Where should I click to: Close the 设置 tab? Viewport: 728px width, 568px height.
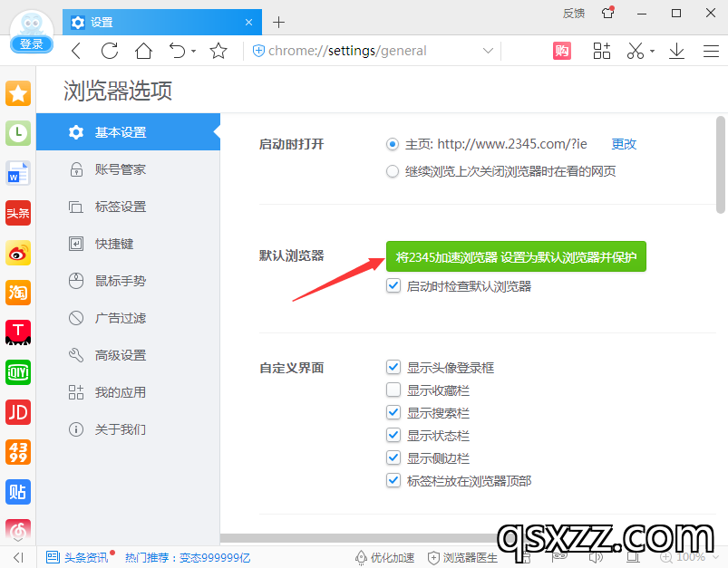point(248,23)
